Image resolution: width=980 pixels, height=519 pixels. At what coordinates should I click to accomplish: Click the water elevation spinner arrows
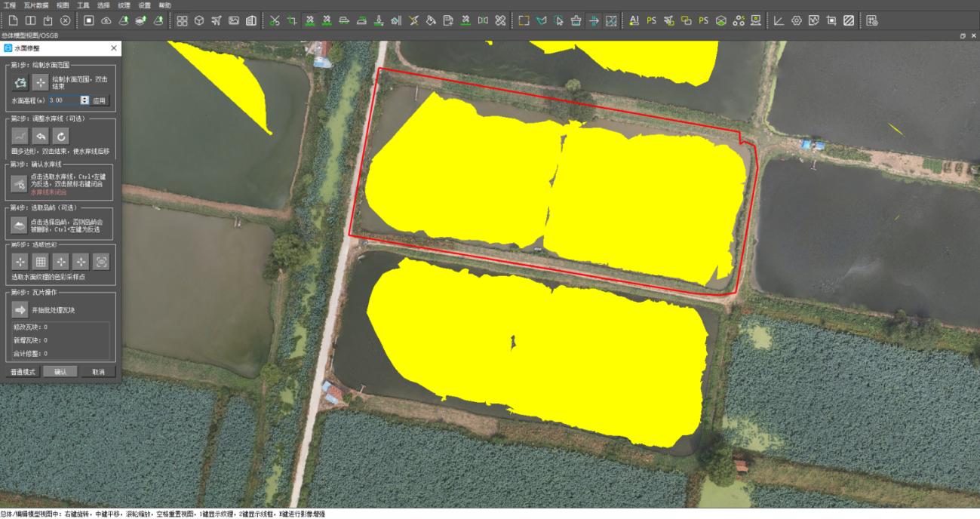coord(84,100)
